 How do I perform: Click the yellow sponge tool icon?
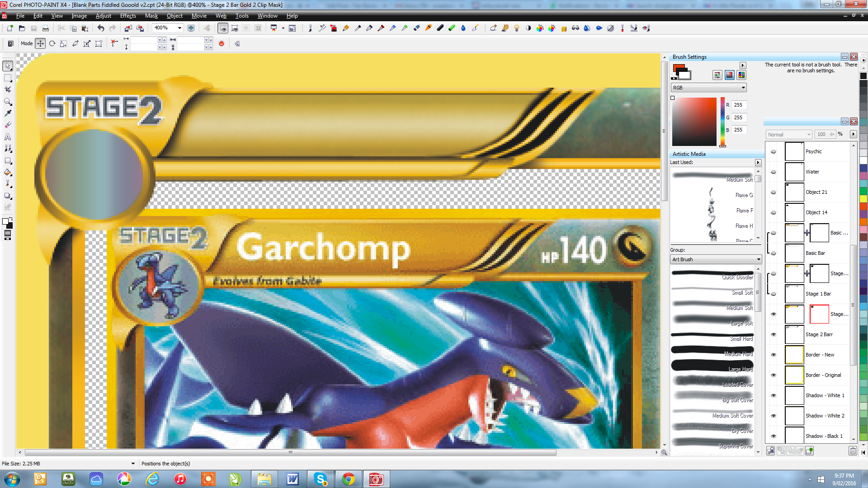point(564,28)
